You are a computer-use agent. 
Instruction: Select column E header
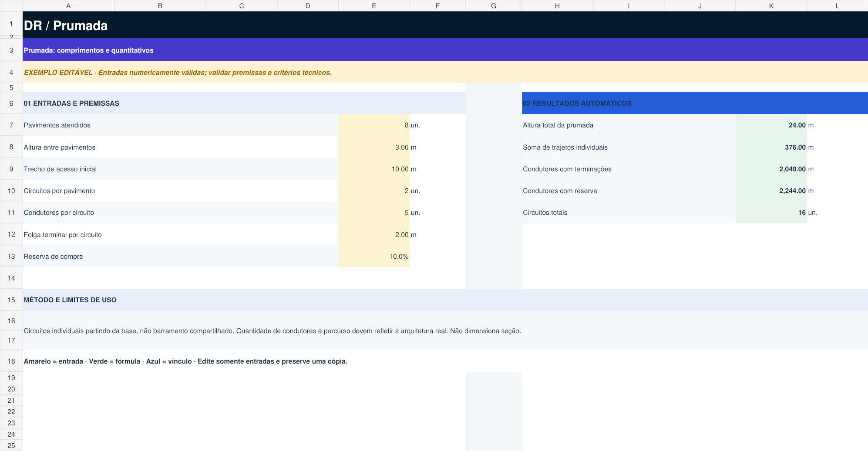pos(374,6)
